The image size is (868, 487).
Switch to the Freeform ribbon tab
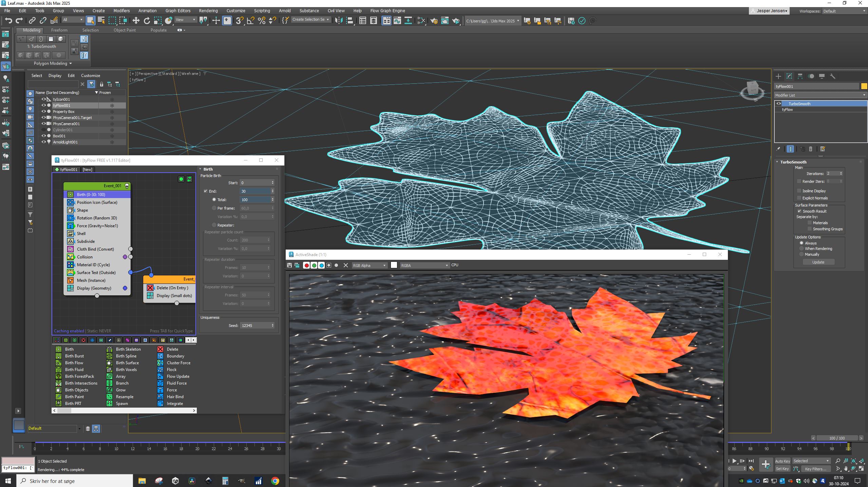(59, 30)
